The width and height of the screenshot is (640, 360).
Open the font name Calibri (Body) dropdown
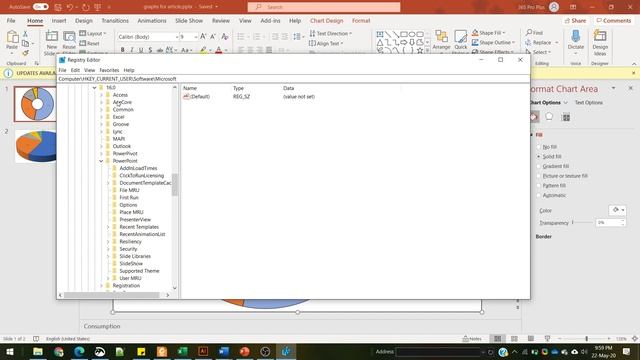177,37
